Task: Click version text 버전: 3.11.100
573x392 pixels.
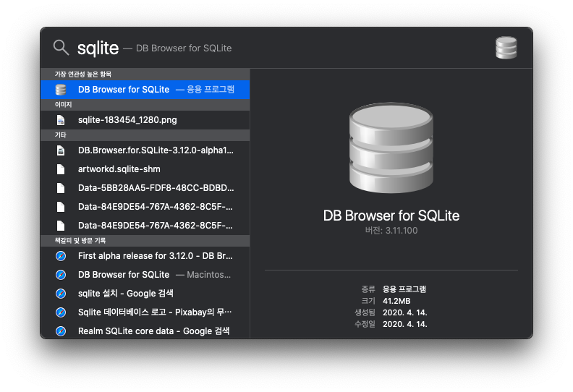Action: 391,231
